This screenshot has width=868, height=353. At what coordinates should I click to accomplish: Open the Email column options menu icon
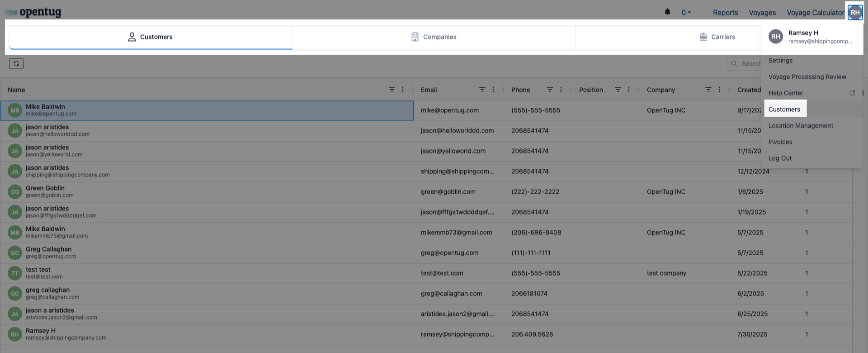493,90
